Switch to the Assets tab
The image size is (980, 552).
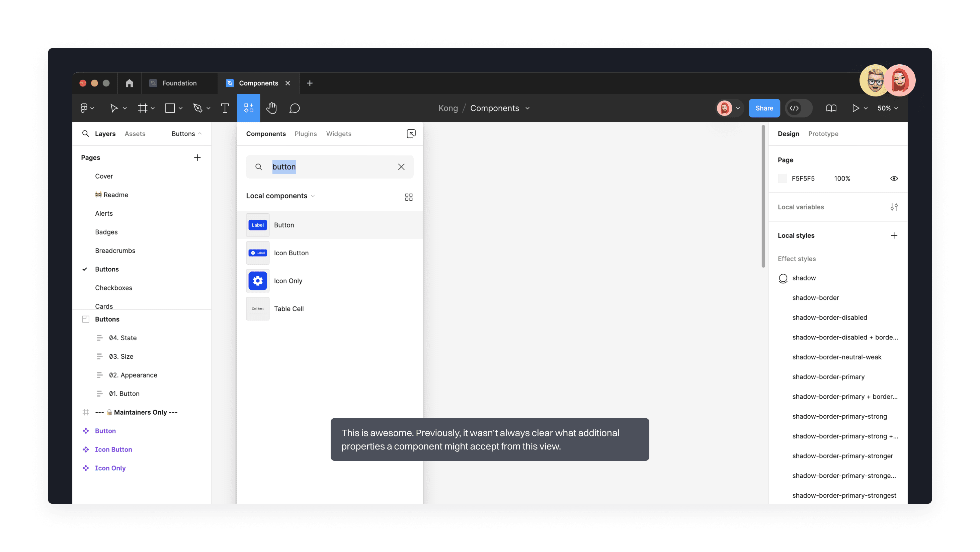click(135, 134)
